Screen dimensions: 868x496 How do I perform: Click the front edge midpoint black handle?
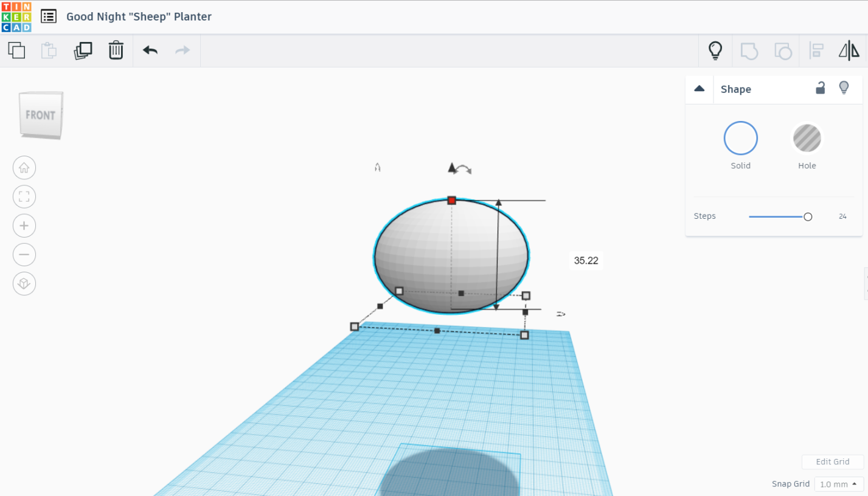[x=437, y=331]
